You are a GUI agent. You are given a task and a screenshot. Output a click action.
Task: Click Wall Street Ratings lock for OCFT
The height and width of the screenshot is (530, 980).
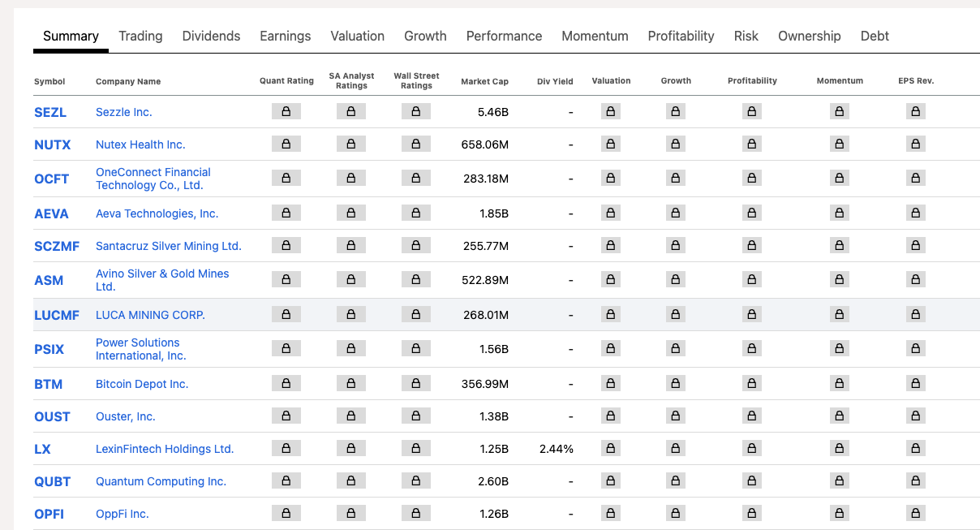(x=416, y=179)
